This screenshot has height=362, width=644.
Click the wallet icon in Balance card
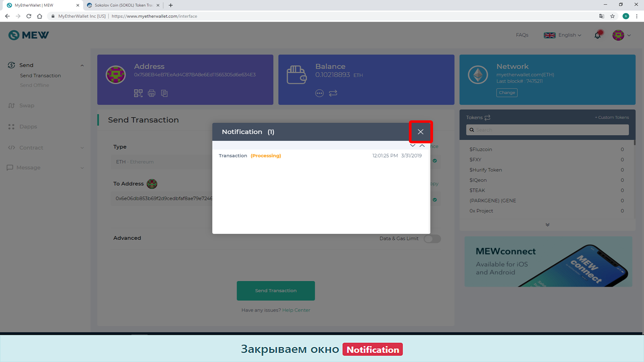(297, 74)
